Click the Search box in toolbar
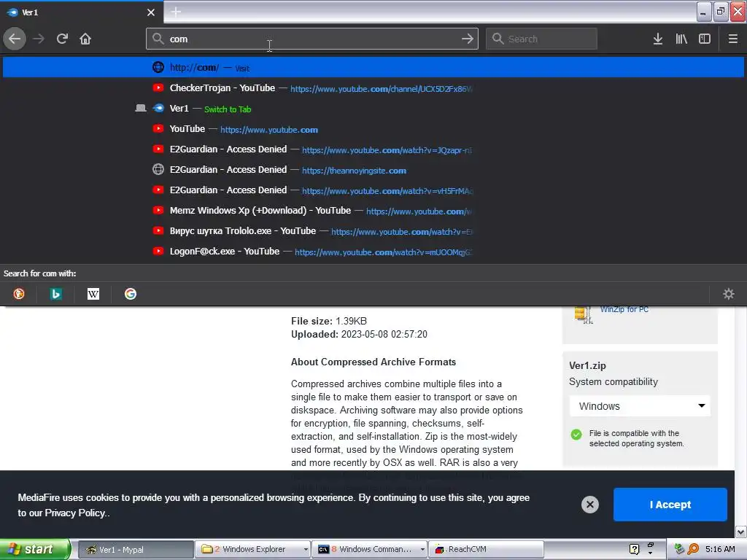The height and width of the screenshot is (560, 747). (x=541, y=39)
